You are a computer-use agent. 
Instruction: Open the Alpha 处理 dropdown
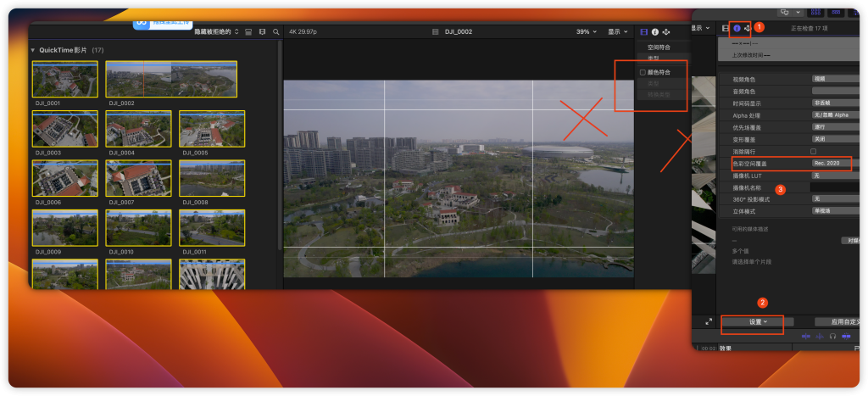835,115
